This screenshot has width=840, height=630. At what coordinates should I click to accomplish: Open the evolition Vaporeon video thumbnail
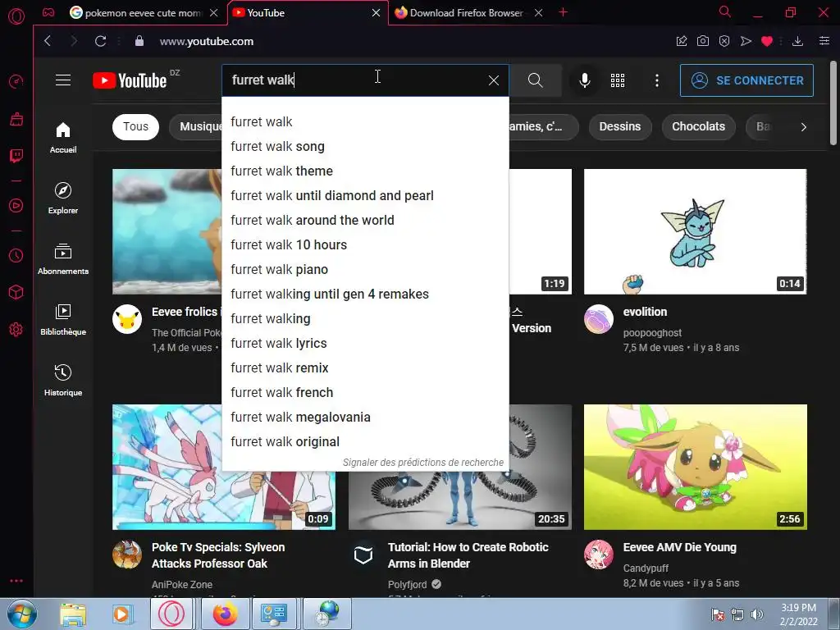696,231
